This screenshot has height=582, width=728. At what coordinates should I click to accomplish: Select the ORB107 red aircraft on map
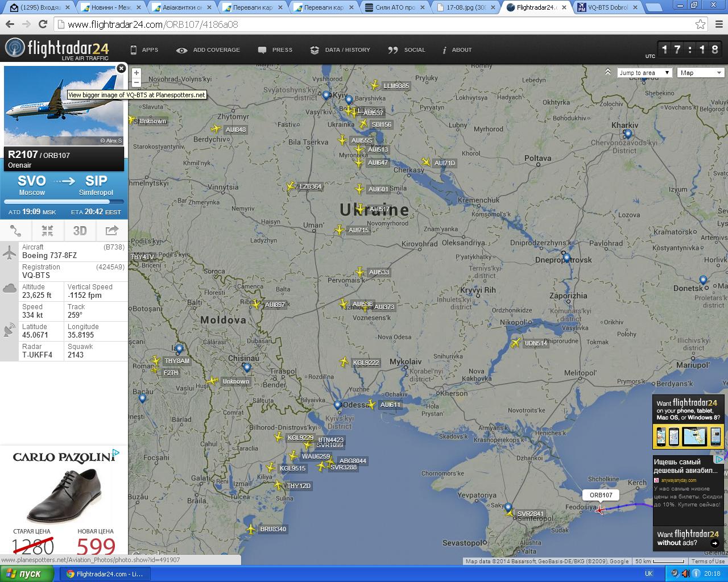click(x=600, y=510)
